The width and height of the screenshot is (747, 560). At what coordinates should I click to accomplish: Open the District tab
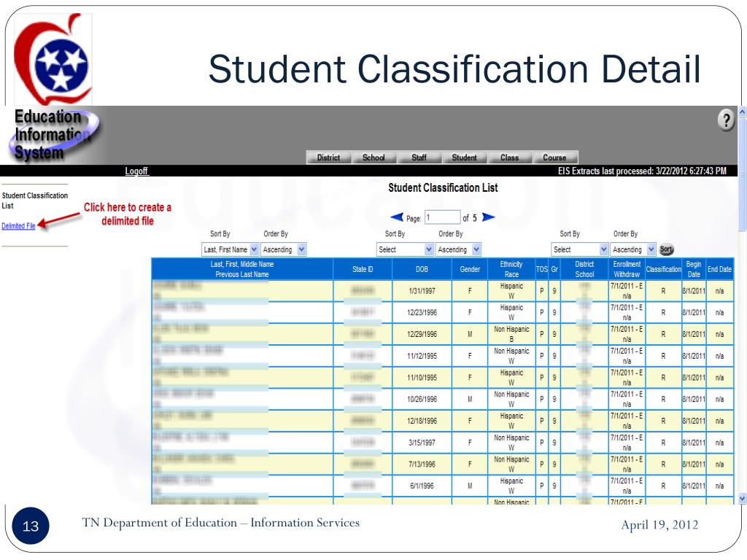(329, 157)
